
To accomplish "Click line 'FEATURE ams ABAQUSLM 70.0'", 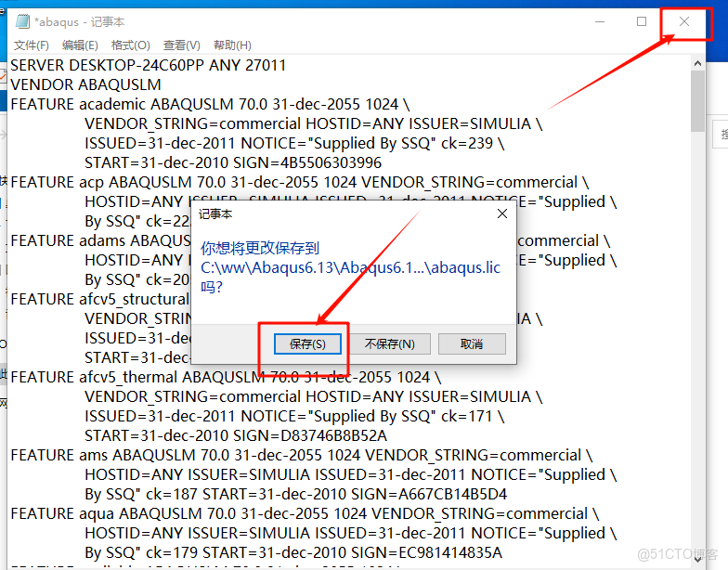I will pyautogui.click(x=301, y=455).
